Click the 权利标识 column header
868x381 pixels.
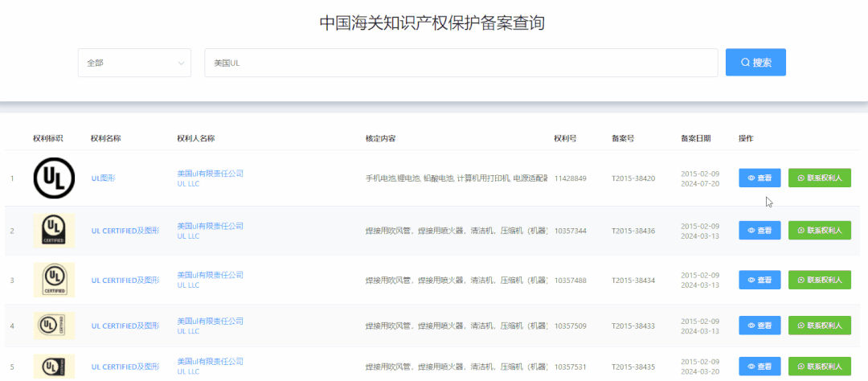click(x=48, y=138)
